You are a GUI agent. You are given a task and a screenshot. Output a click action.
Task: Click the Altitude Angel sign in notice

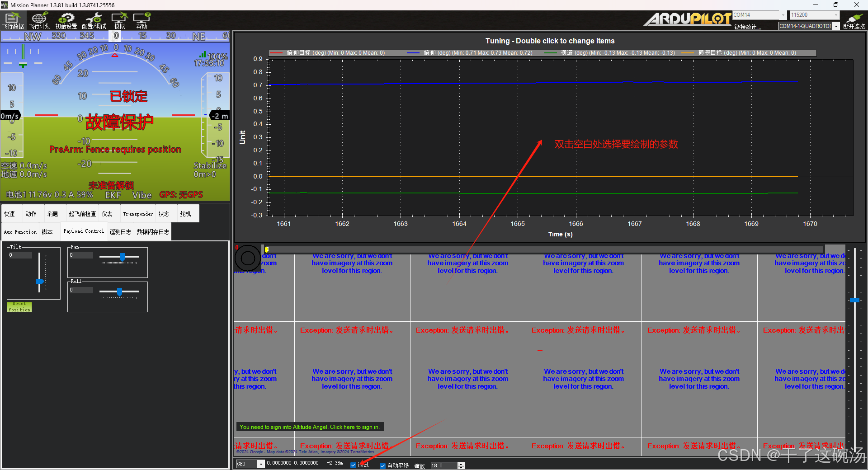tap(310, 427)
